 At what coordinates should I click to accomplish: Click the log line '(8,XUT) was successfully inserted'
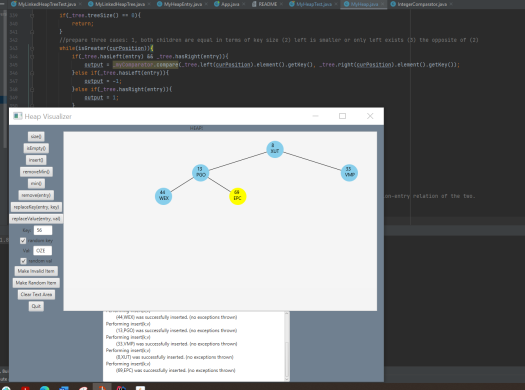pyautogui.click(x=174, y=357)
